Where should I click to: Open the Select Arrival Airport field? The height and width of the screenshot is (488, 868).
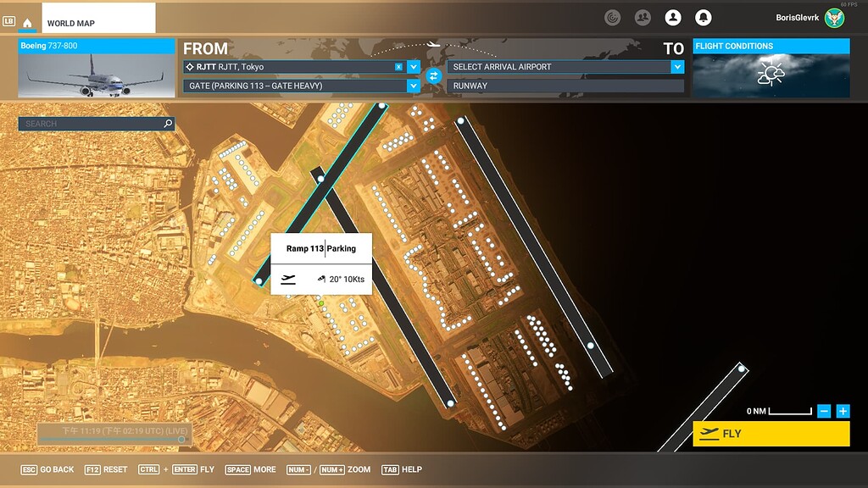(x=565, y=67)
